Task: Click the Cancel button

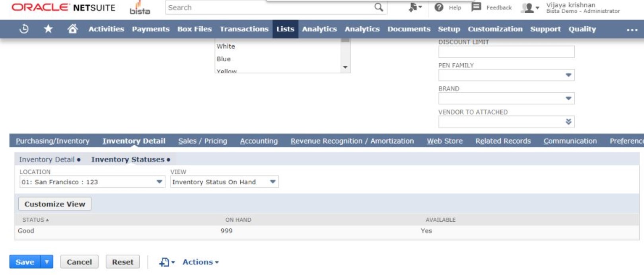Action: click(79, 262)
